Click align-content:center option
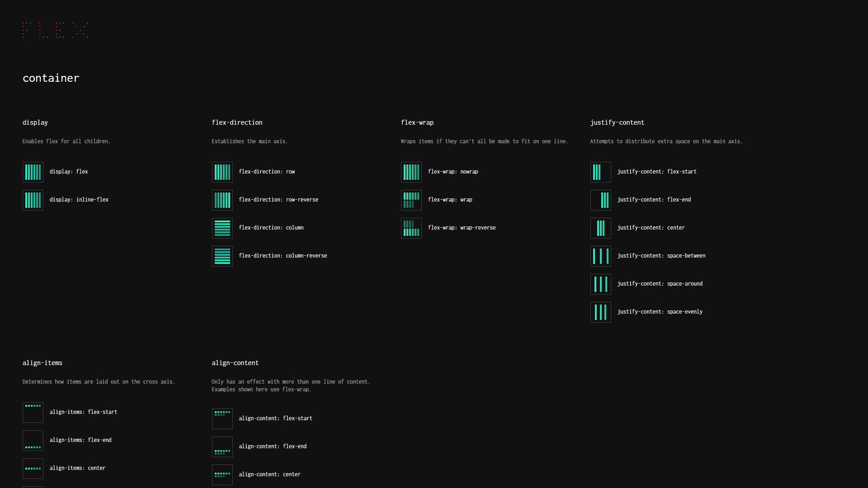 269,474
